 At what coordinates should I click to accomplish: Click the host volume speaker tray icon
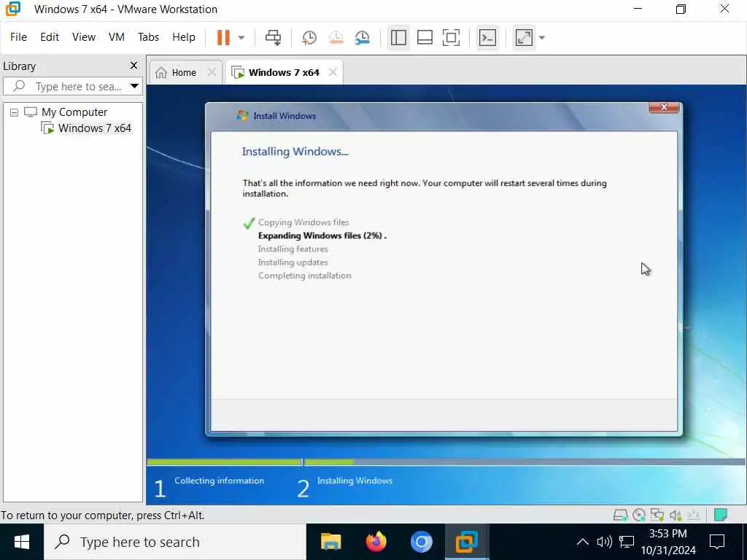click(604, 542)
